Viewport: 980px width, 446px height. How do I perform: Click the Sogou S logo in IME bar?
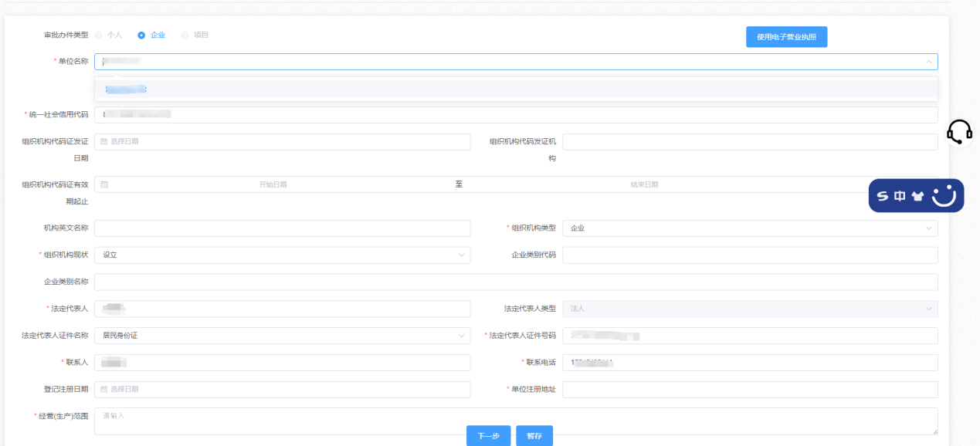click(883, 196)
